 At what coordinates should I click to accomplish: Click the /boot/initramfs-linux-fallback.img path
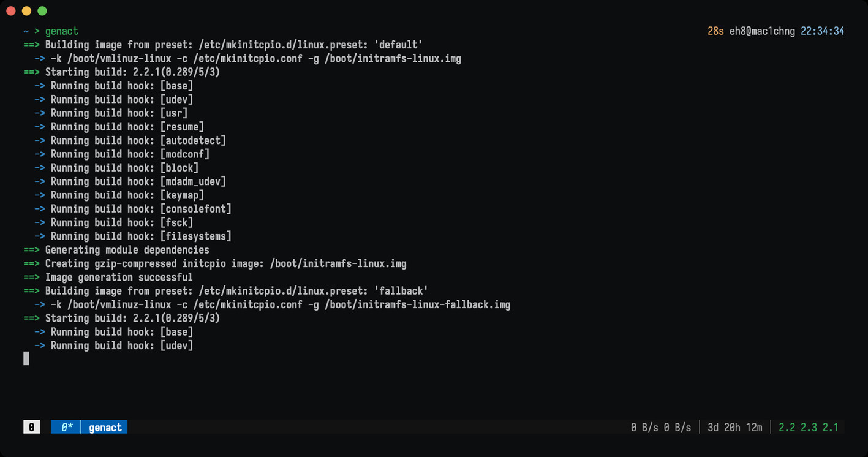417,304
